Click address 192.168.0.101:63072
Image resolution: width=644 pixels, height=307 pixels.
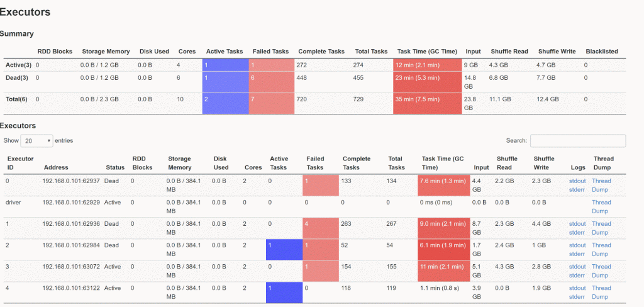[71, 266]
